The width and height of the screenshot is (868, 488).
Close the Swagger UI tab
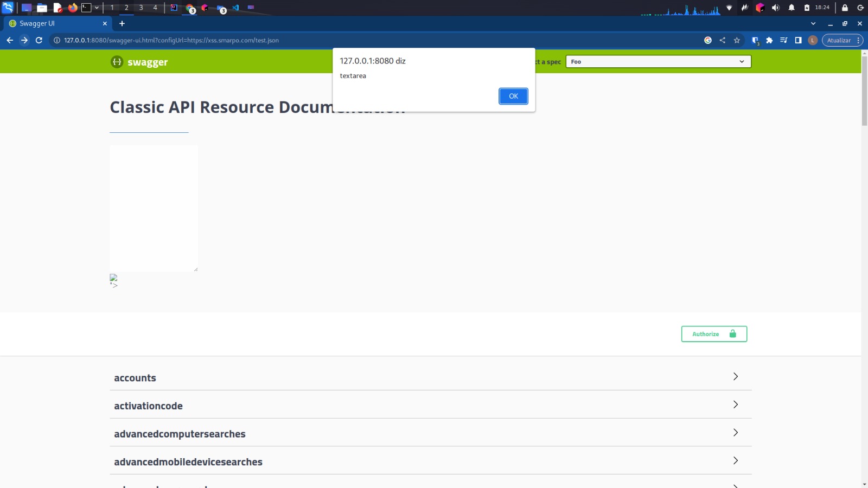105,24
